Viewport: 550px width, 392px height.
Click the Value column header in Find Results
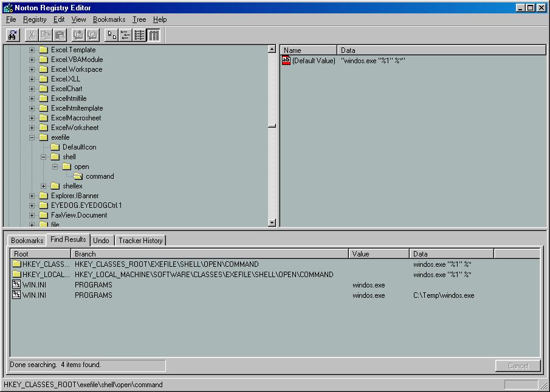coord(379,254)
